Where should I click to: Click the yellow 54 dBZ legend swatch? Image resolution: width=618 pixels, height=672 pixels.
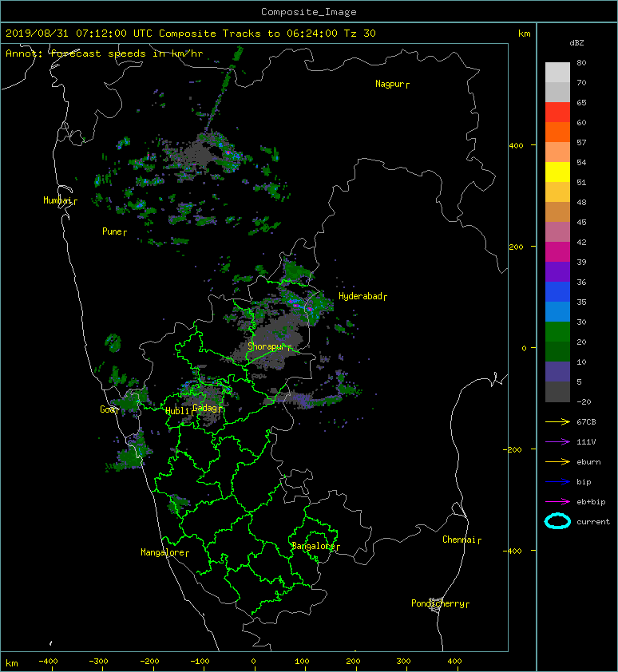(557, 172)
